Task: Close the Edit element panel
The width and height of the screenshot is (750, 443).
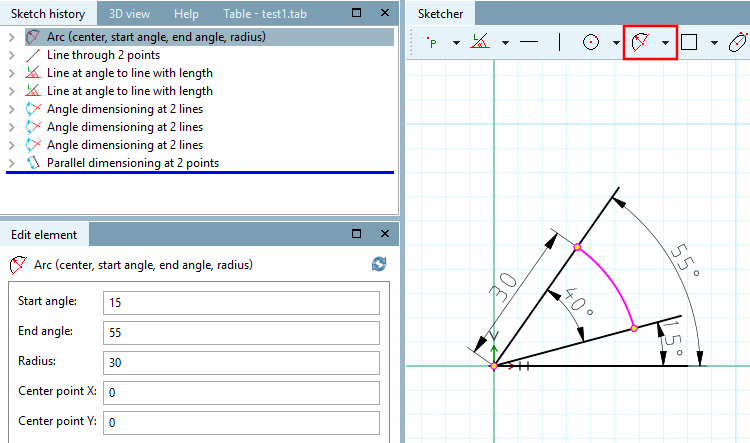Action: pos(385,233)
